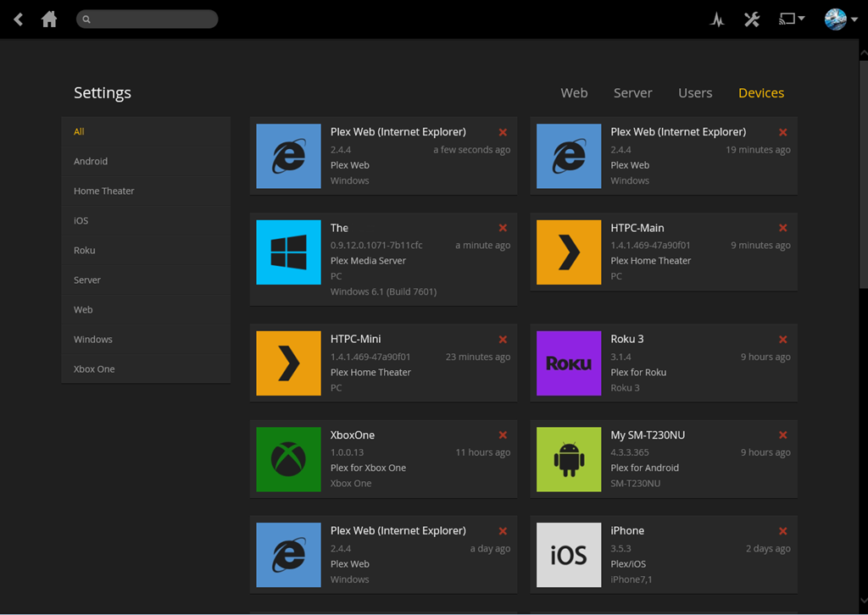
Task: Remove the HTPC-Main device
Action: 783,228
